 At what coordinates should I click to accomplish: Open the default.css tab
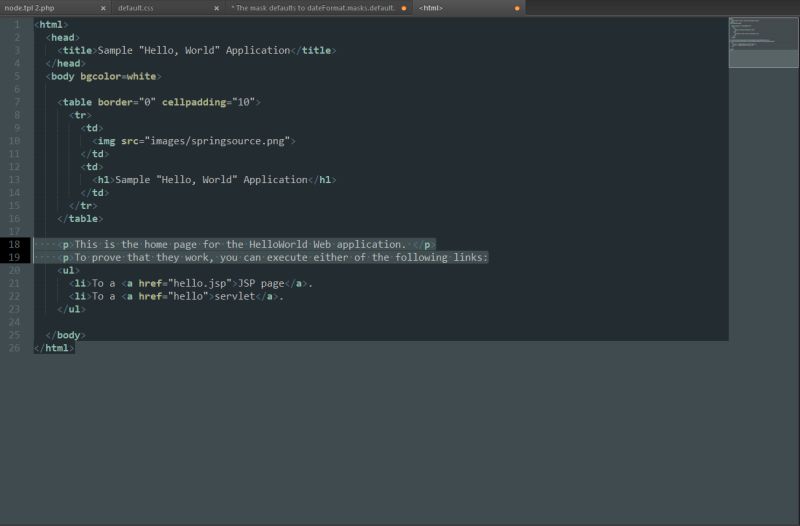coord(136,8)
